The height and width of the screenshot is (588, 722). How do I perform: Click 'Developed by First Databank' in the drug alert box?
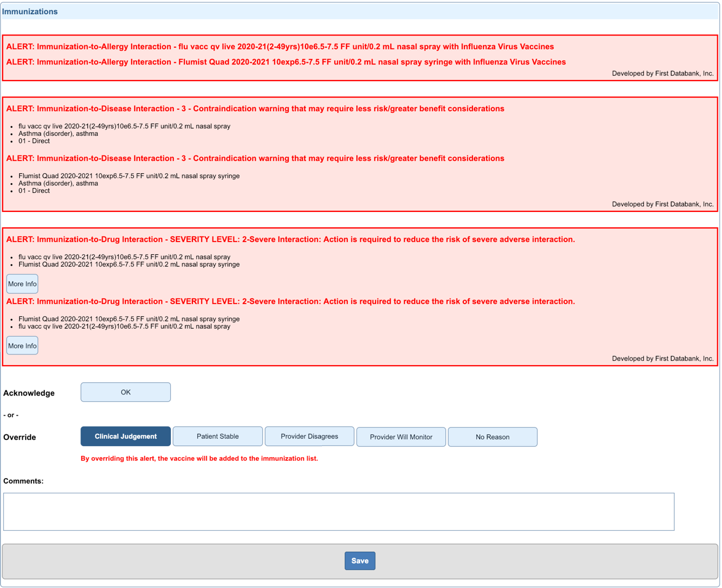pyautogui.click(x=662, y=358)
